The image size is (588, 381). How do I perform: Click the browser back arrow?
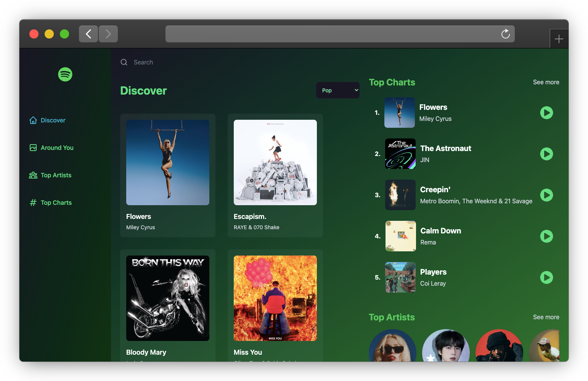click(x=88, y=34)
